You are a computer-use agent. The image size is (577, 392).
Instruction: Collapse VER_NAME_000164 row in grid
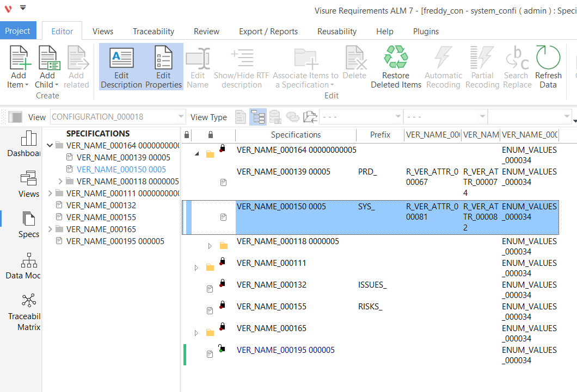pos(197,154)
